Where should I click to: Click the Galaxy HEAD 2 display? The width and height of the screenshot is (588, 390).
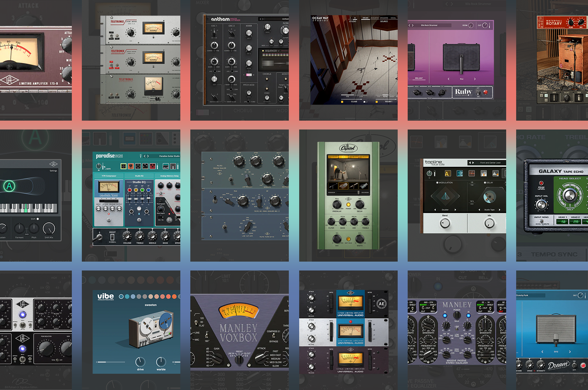[575, 222]
